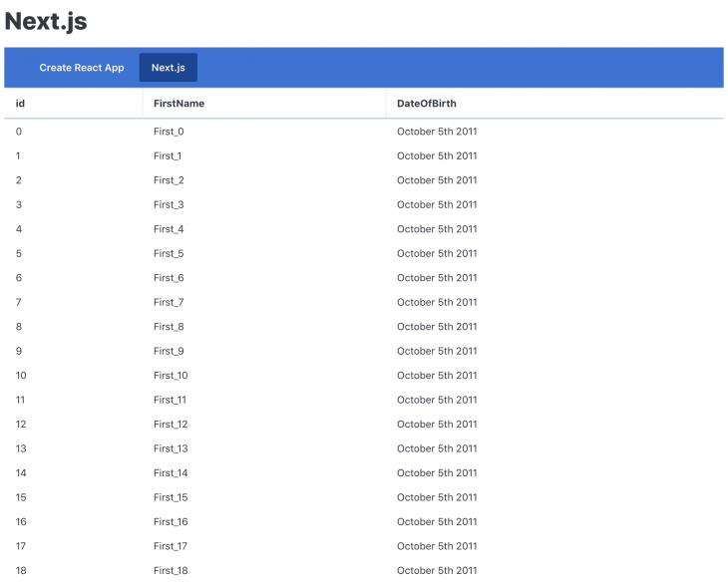This screenshot has height=584, width=728.
Task: Click the id cell showing 5
Action: [x=19, y=254]
